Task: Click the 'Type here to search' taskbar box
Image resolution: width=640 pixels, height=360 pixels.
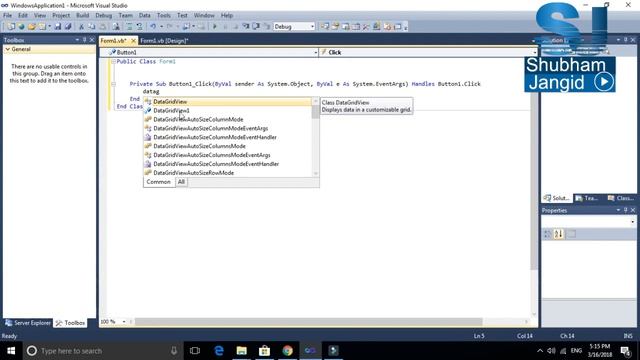Action: tap(102, 351)
